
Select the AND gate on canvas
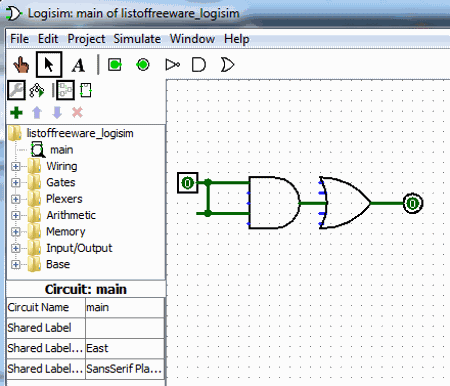pos(274,203)
